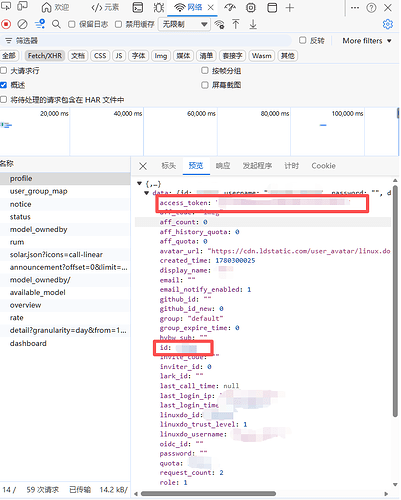Clear the network log
Viewport: 401px width, 500px height.
click(22, 24)
